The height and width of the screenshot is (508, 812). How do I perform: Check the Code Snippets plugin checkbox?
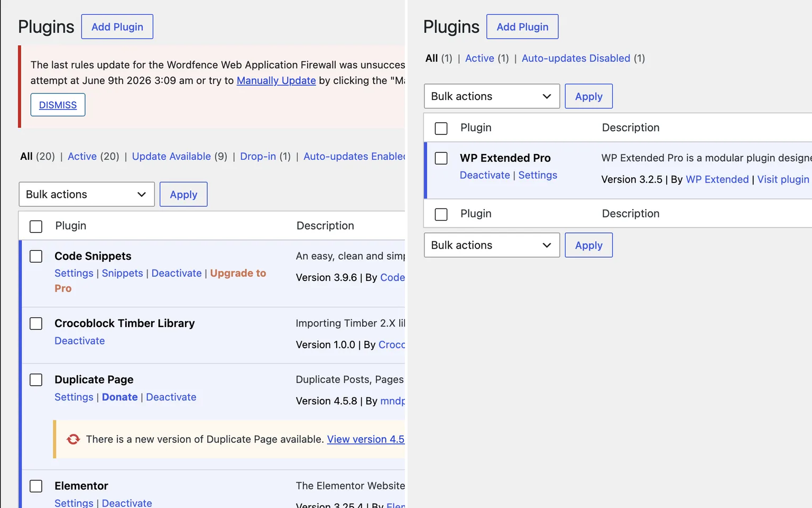point(36,257)
